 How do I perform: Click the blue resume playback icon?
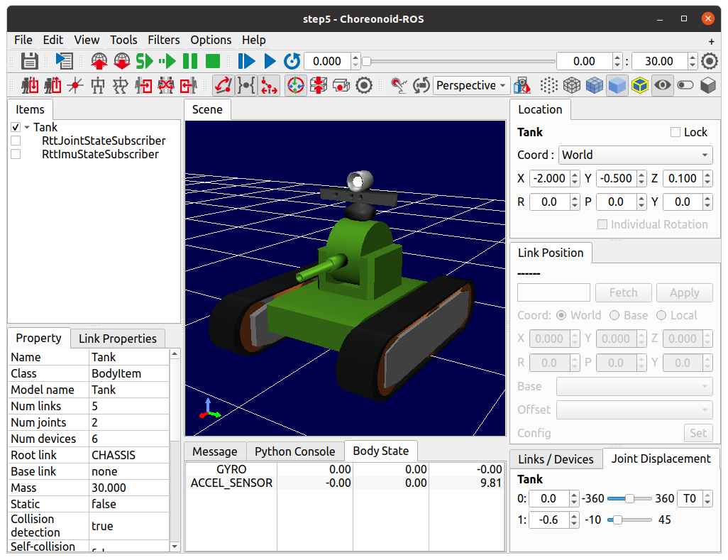point(269,61)
